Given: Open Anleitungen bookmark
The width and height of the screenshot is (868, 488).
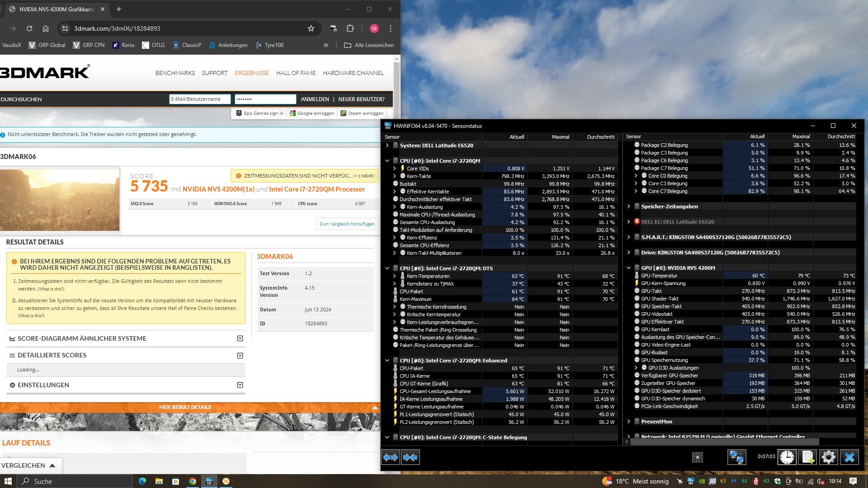Looking at the screenshot, I should (x=228, y=45).
